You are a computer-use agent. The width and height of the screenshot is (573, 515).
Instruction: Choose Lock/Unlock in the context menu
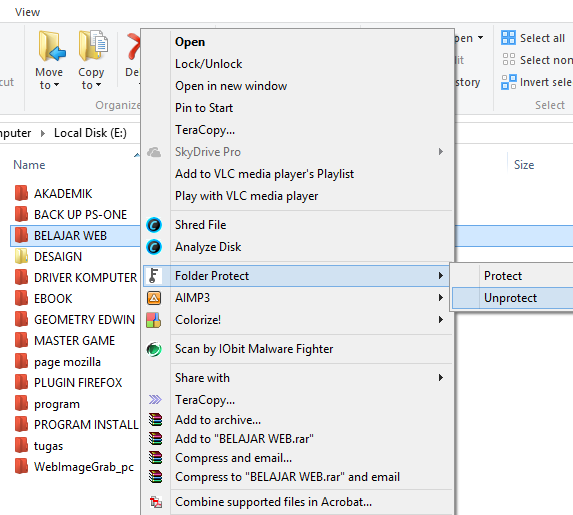(x=208, y=64)
